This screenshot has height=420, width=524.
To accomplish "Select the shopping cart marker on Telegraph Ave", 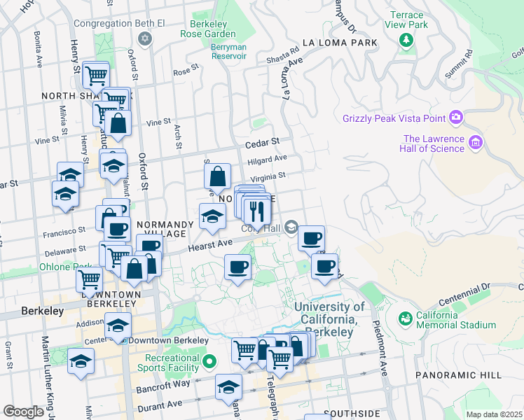I will 280,360.
